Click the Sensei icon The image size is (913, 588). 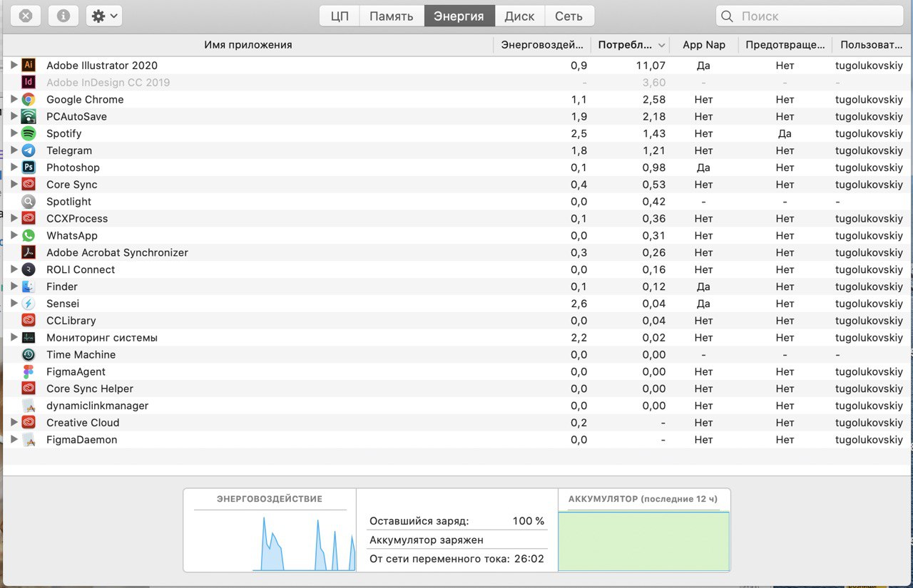point(29,304)
